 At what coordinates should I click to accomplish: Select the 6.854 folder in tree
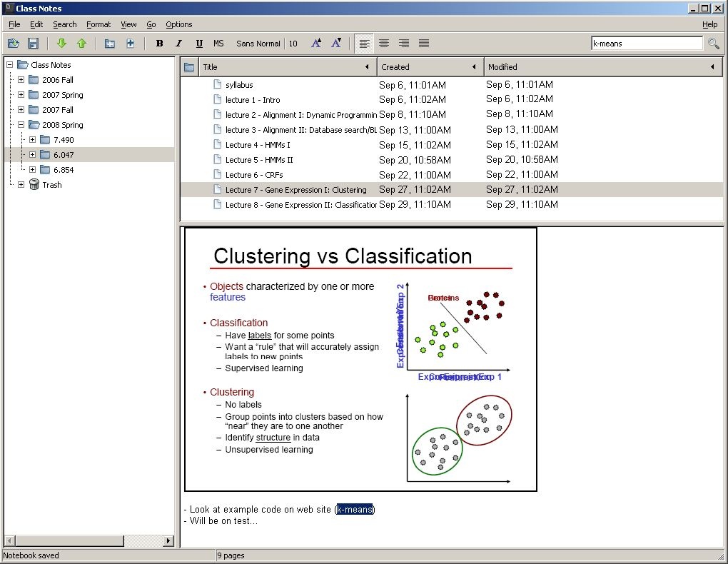coord(63,170)
